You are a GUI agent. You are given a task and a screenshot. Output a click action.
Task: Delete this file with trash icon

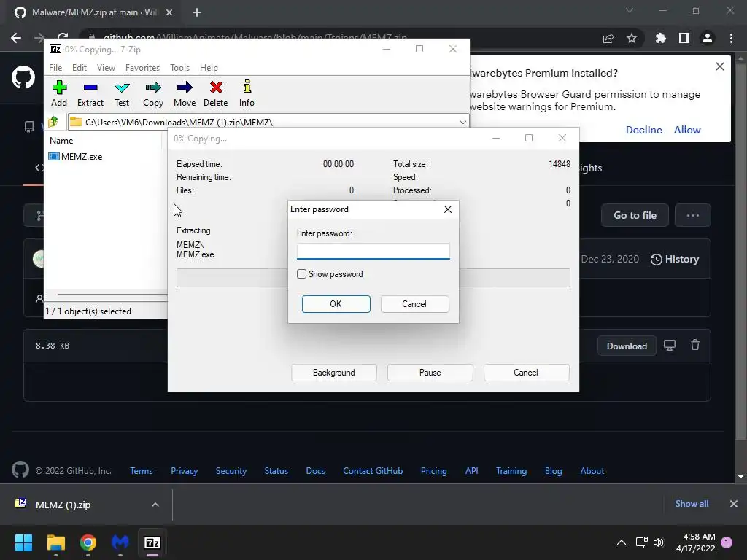coord(695,345)
